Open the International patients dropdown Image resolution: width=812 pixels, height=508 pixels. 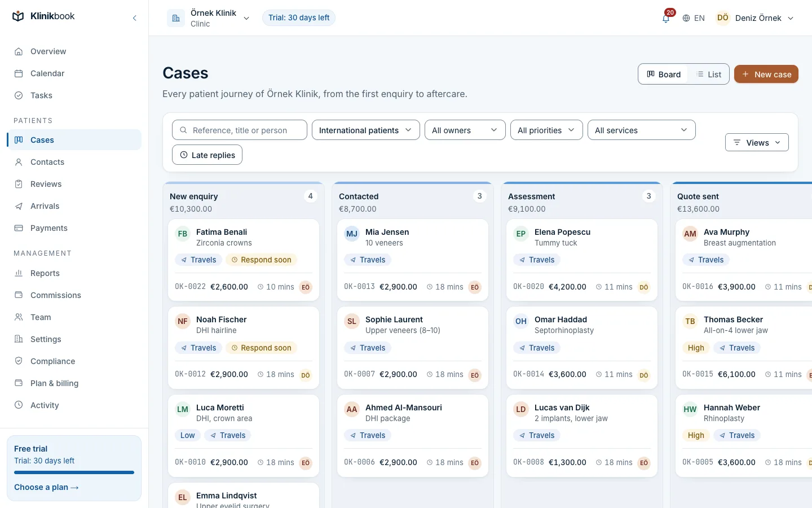coord(366,130)
